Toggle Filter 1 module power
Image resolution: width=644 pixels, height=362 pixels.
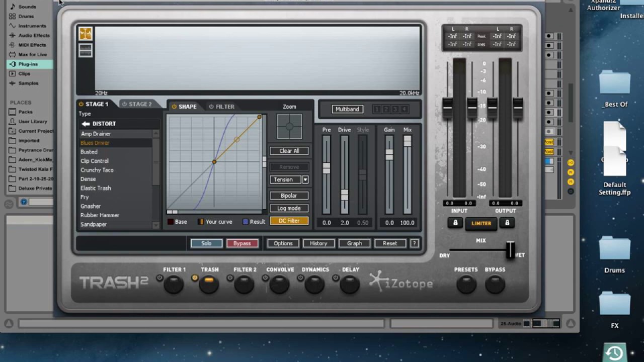[159, 278]
